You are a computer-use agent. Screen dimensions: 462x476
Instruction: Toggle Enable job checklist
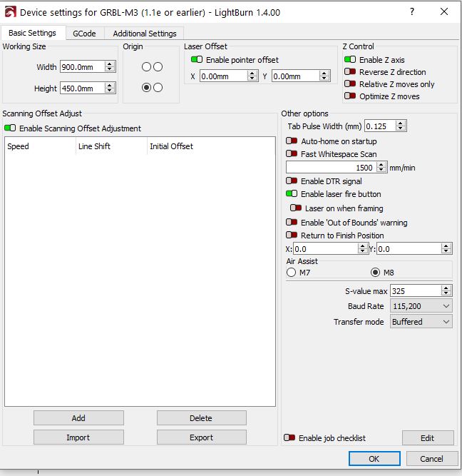click(x=289, y=437)
